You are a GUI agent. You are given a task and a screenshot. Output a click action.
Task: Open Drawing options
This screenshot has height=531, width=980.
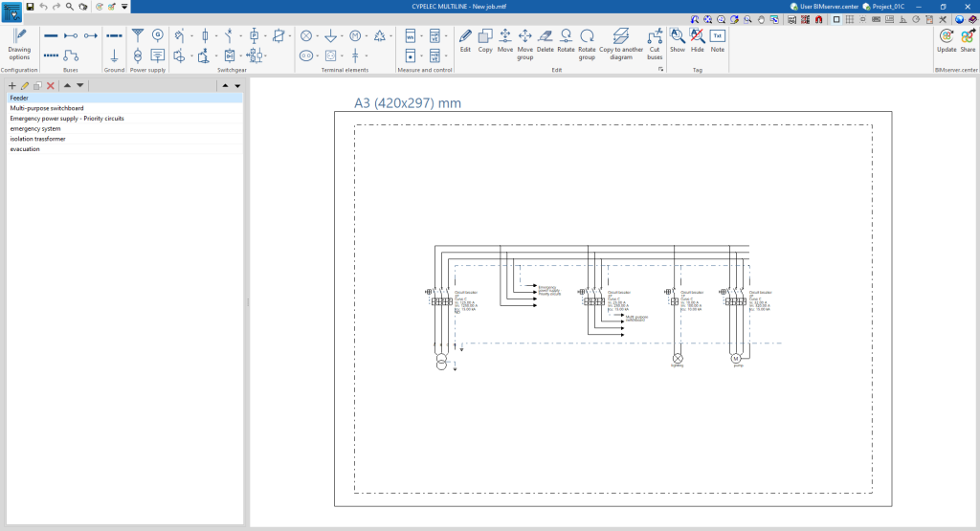coord(19,44)
